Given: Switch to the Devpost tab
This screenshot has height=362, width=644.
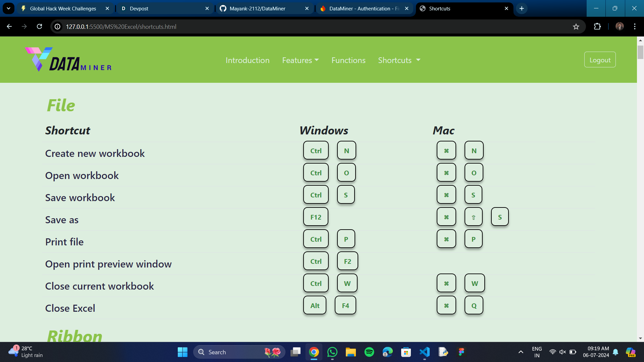Looking at the screenshot, I should [x=164, y=8].
